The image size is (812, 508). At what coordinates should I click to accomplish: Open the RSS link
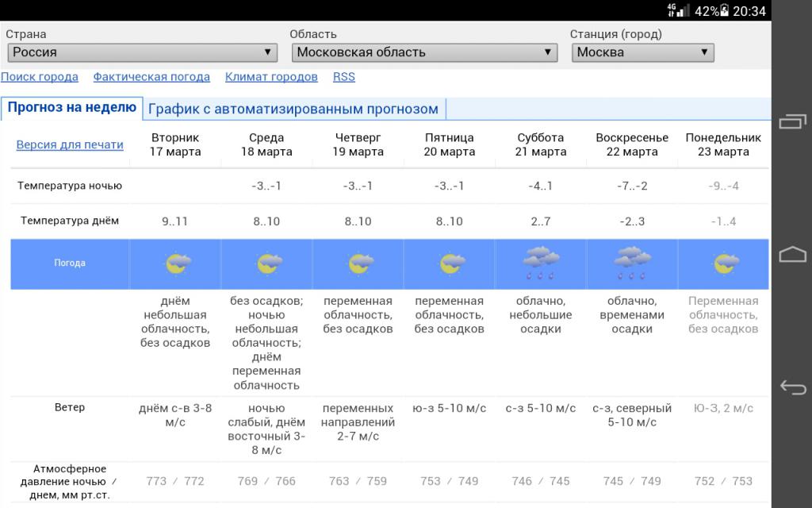point(344,77)
